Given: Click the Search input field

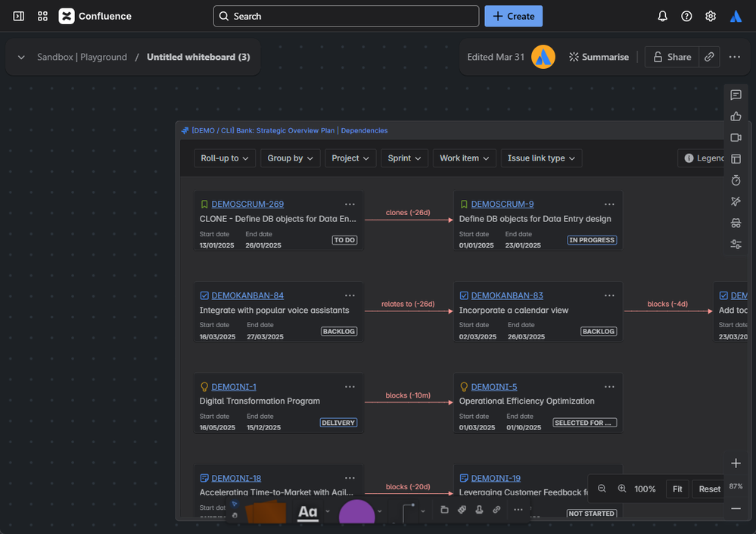Looking at the screenshot, I should [x=346, y=17].
